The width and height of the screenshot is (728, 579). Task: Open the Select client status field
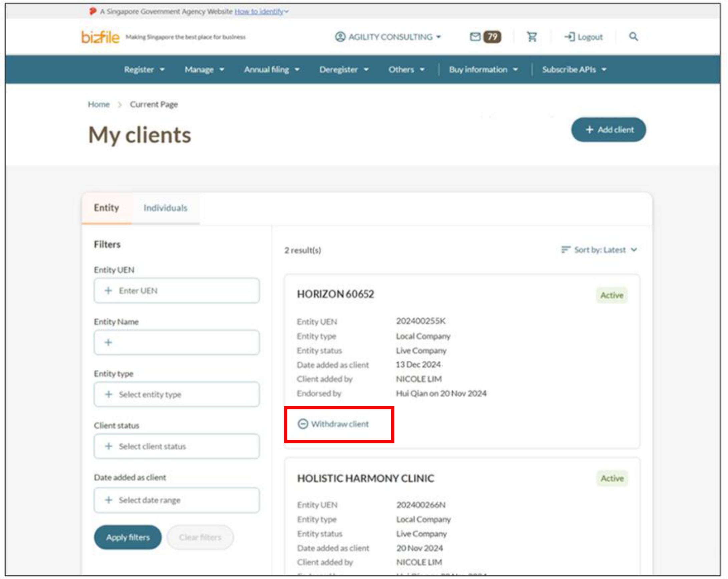click(x=177, y=446)
